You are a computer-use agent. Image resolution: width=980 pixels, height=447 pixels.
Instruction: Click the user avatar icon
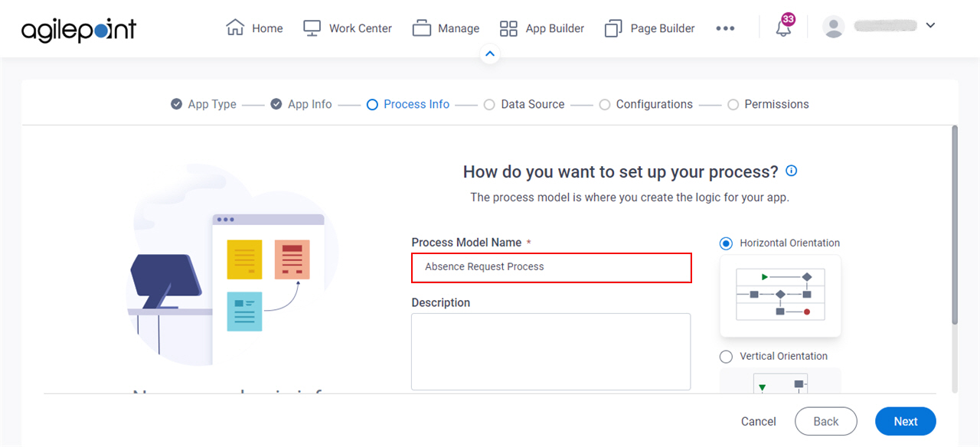pyautogui.click(x=833, y=26)
